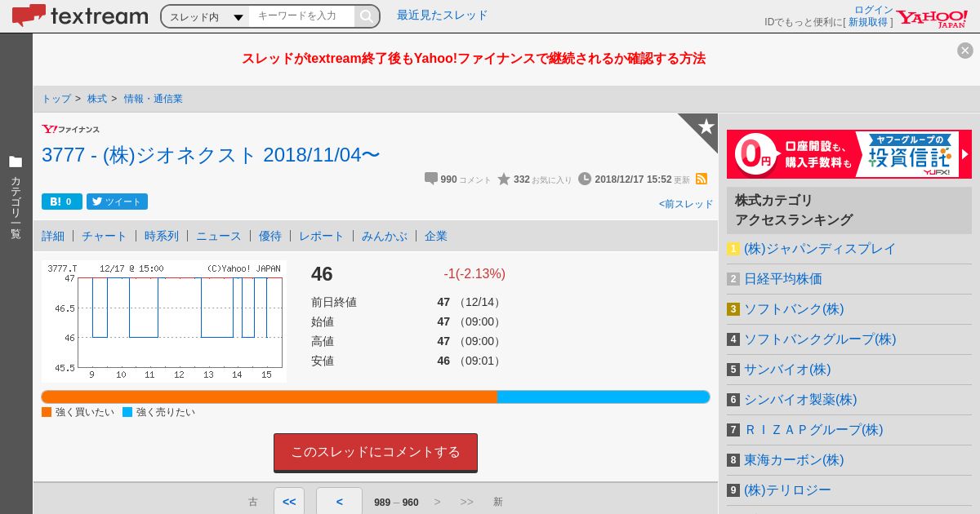
Task: Open サンバイオ(株) ranking link
Action: coord(787,370)
